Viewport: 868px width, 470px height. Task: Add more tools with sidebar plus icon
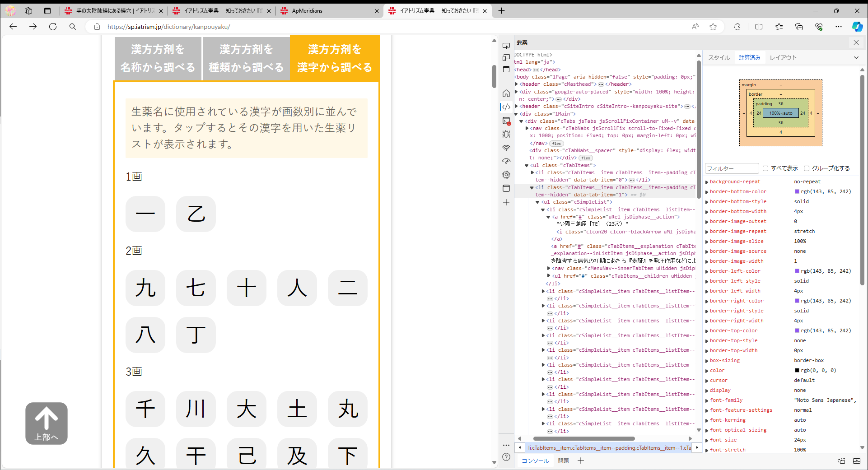pyautogui.click(x=506, y=202)
